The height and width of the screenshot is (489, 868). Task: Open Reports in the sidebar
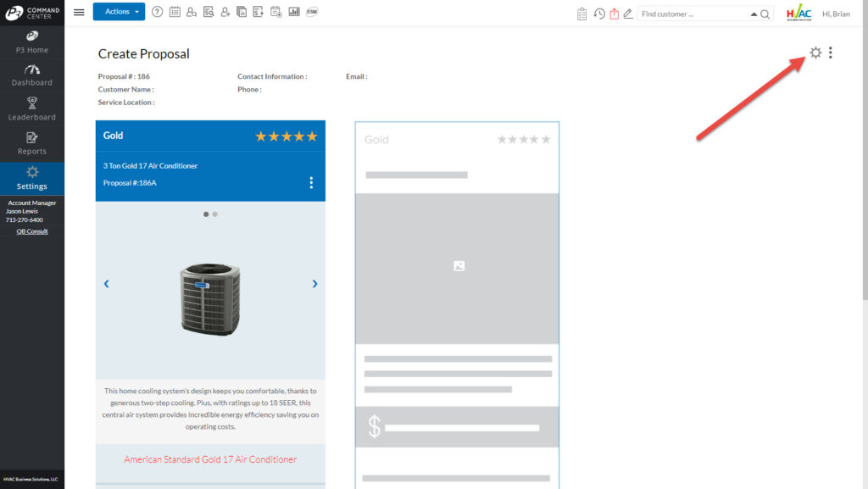click(x=32, y=143)
